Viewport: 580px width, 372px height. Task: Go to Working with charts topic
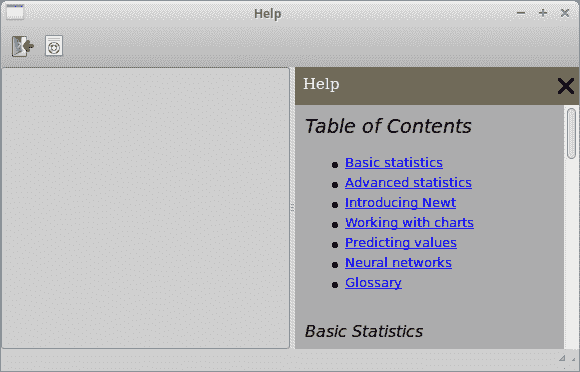click(x=409, y=223)
